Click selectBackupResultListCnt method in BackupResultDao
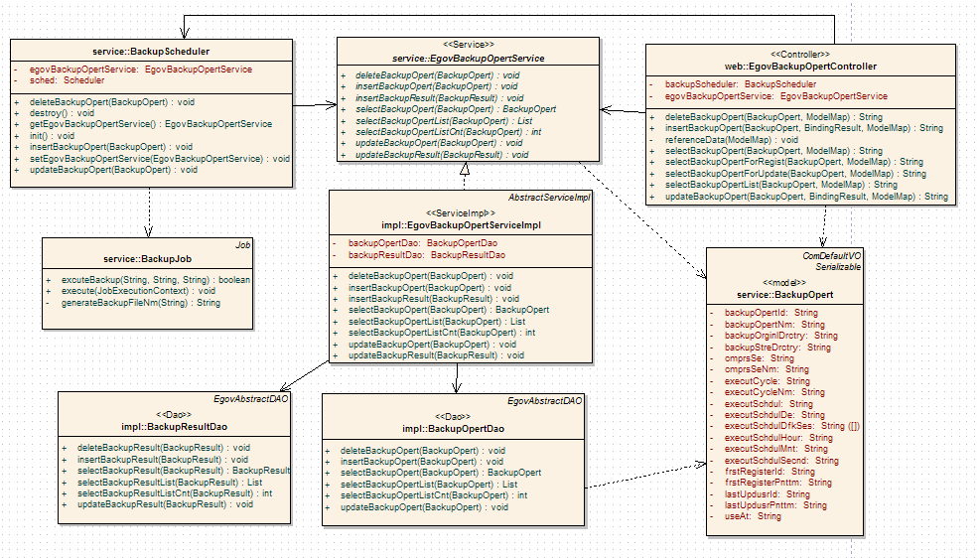This screenshot has height=558, width=980. 174,492
